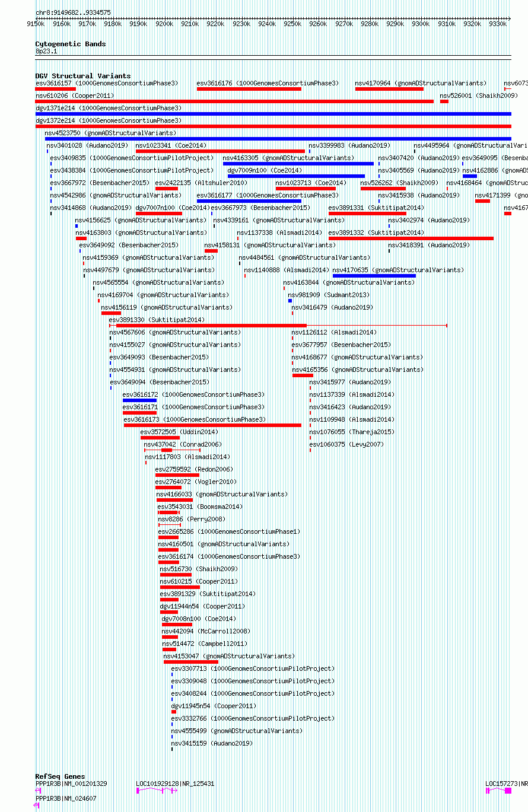Screen dimensions: 528x812
Task: Open gene LOC101929128|NR_125431 label
Action: coord(175,784)
